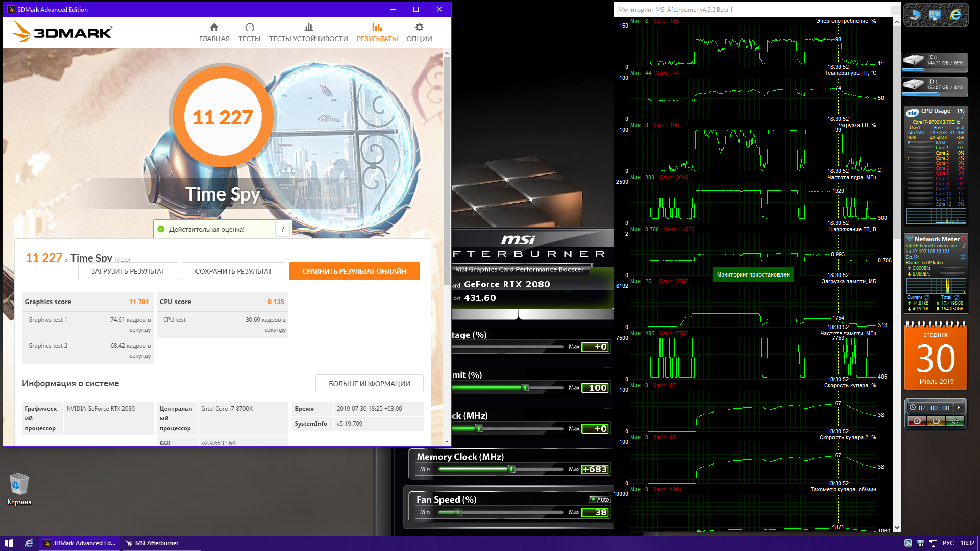The height and width of the screenshot is (551, 980).
Task: Click the timer gadget play arrow
Action: [x=959, y=408]
